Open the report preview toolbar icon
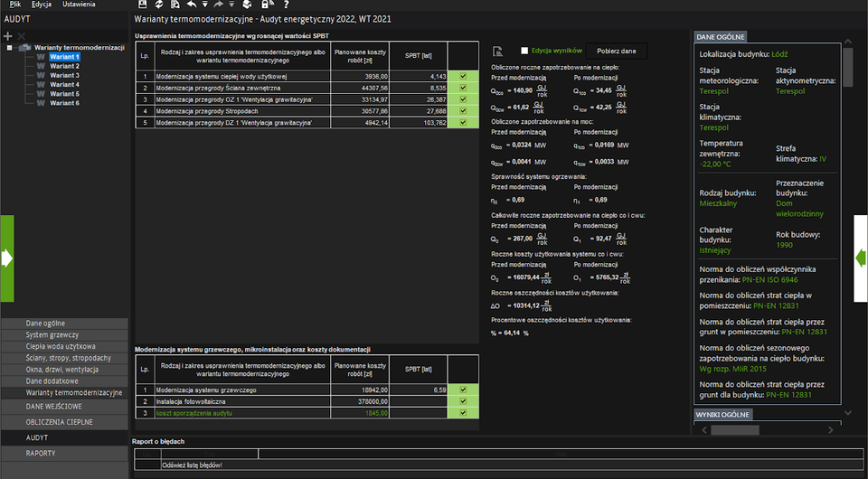The height and width of the screenshot is (479, 868). (175, 5)
